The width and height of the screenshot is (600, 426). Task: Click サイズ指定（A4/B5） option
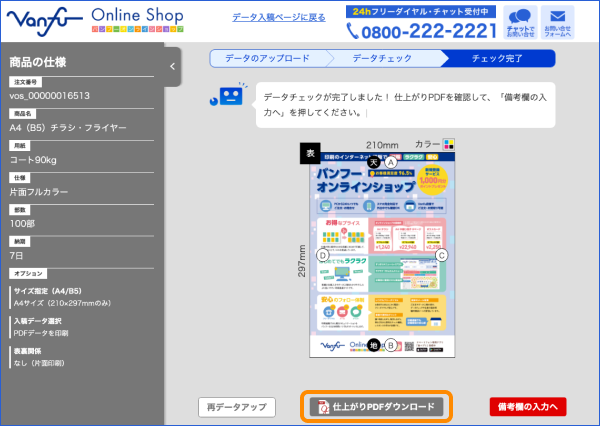pyautogui.click(x=62, y=297)
